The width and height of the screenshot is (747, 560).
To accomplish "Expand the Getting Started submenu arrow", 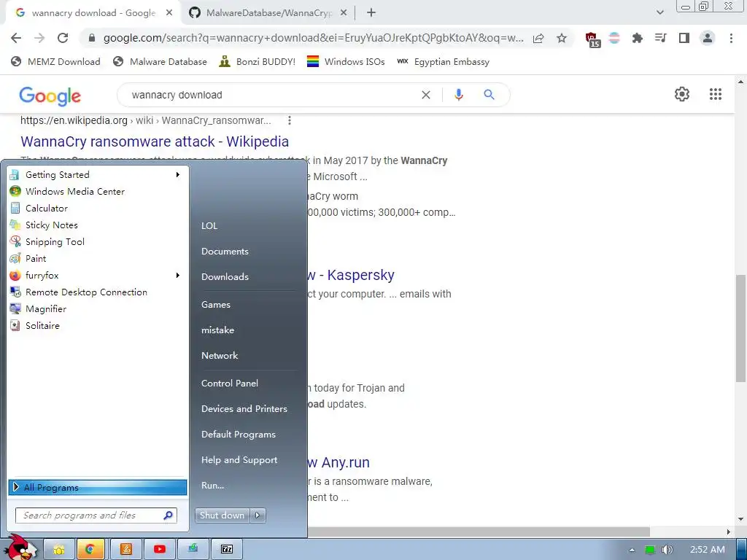I will click(x=178, y=175).
